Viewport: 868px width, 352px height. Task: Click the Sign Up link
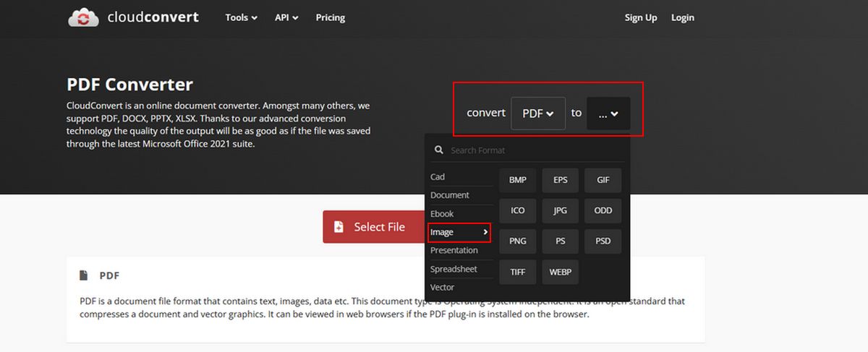pos(641,17)
